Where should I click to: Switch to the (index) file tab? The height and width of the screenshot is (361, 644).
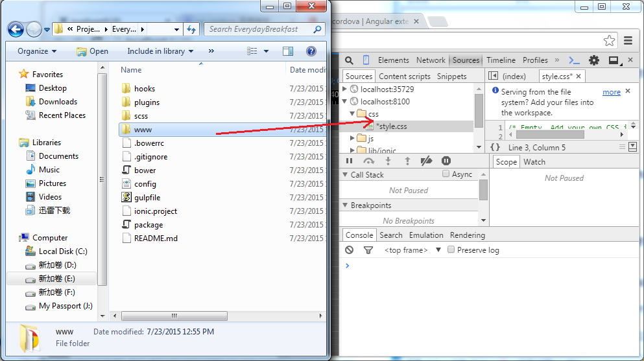(514, 76)
